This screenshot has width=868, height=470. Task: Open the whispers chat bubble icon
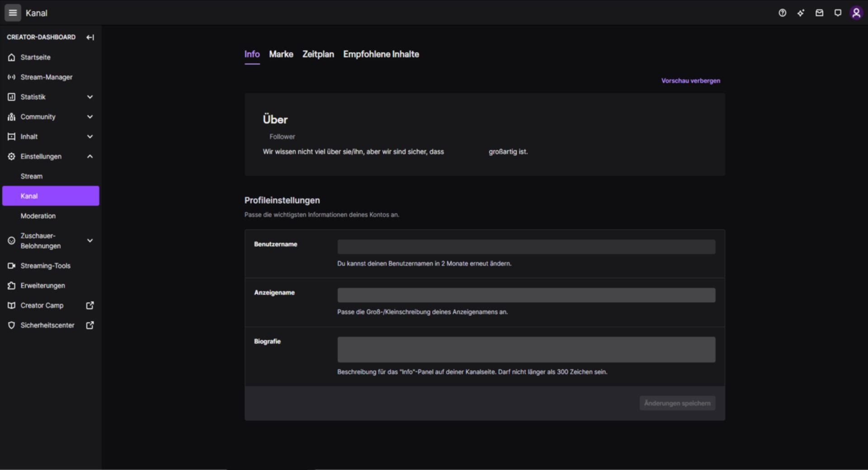pos(838,13)
